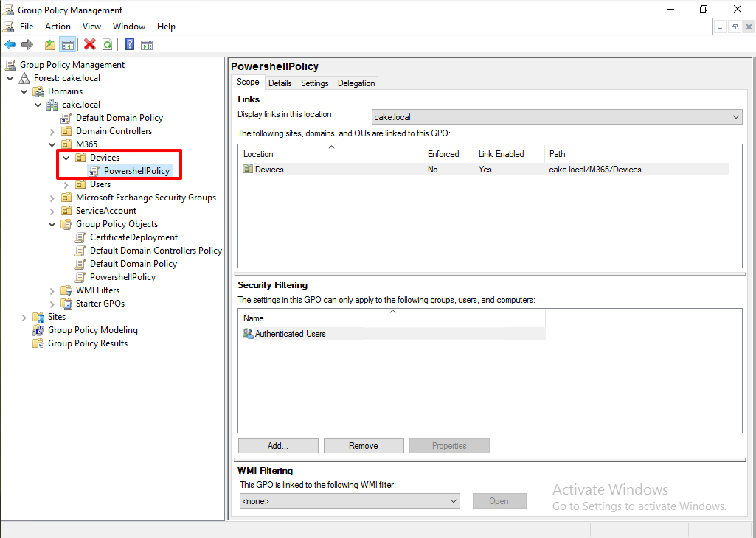Expand the Users OU node
Image resolution: width=756 pixels, height=538 pixels.
66,184
